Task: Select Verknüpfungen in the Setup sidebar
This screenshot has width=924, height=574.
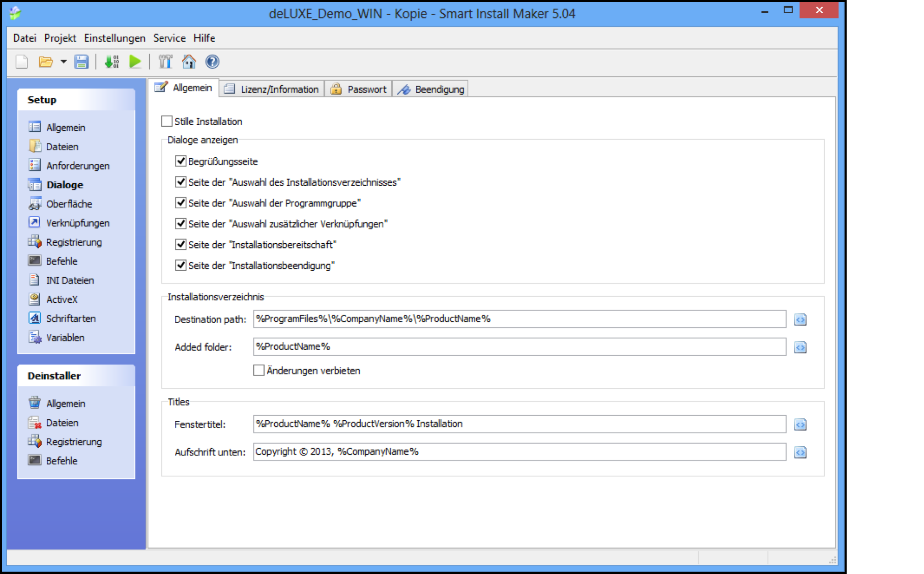Action: [77, 223]
